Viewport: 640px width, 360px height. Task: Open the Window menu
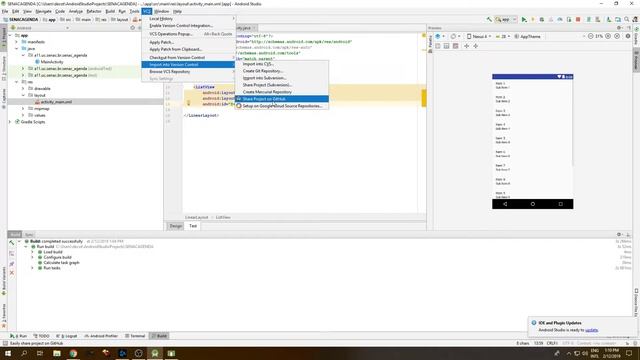[161, 11]
